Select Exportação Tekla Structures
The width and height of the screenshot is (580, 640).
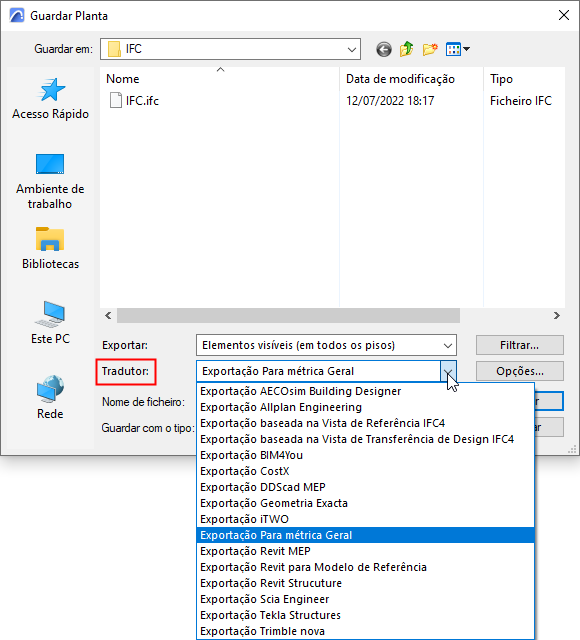pyautogui.click(x=365, y=615)
